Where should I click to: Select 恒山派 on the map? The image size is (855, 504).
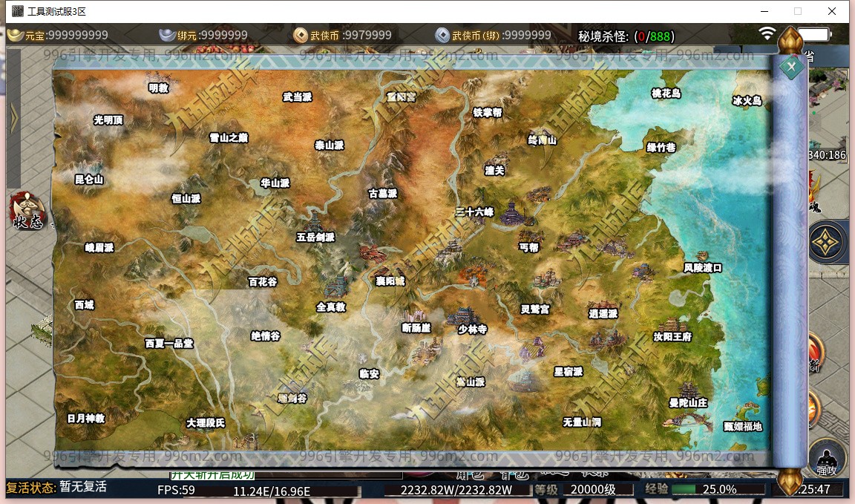click(x=186, y=198)
